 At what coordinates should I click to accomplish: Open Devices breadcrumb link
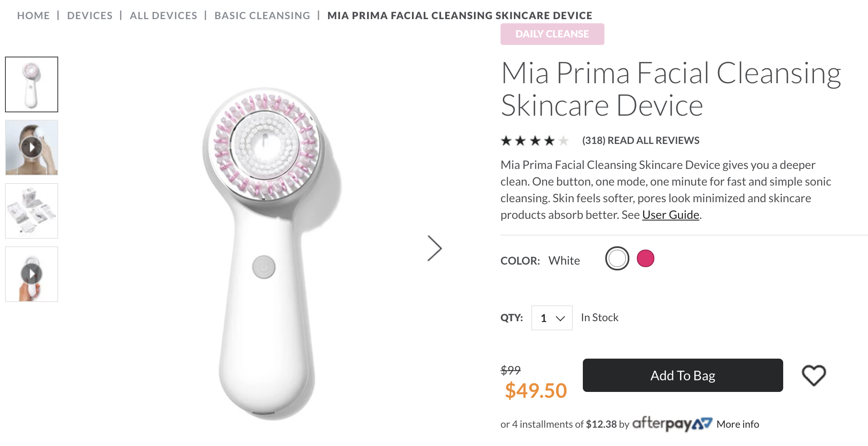90,15
